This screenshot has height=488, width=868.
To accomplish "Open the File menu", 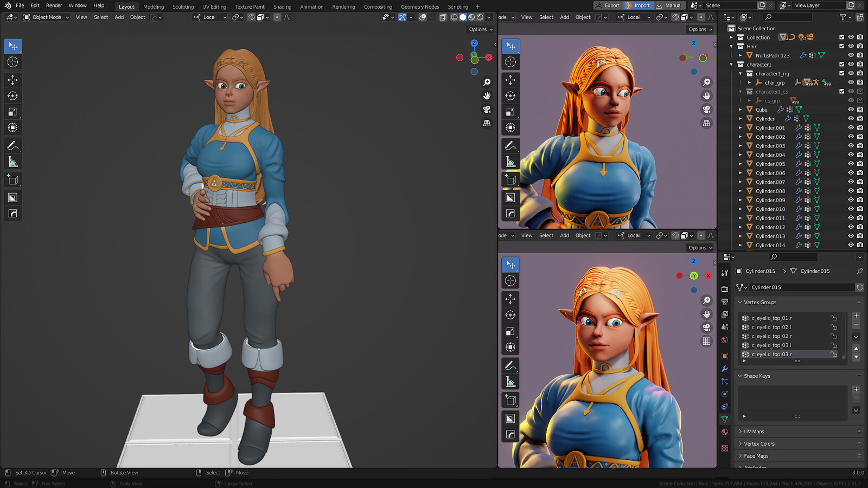I will (20, 5).
